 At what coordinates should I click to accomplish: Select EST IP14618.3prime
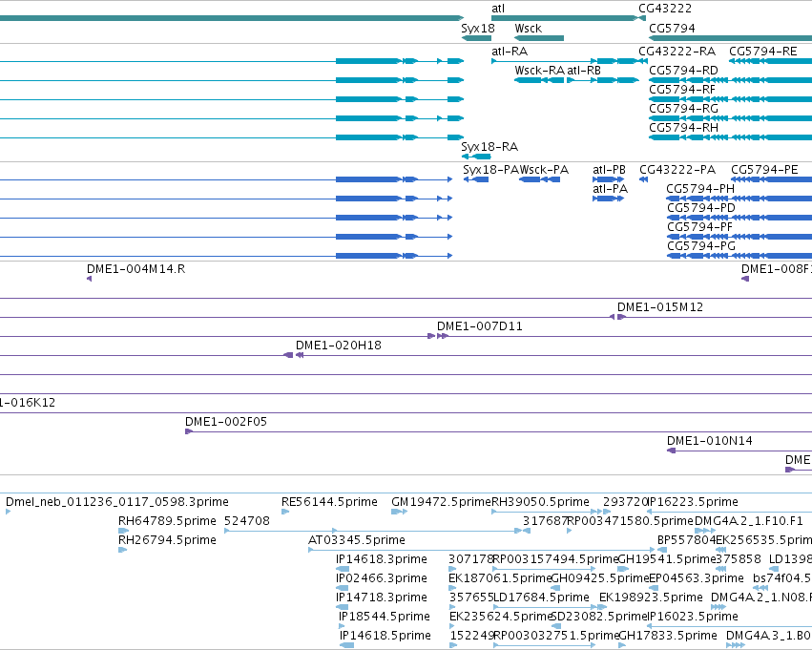[x=382, y=560]
